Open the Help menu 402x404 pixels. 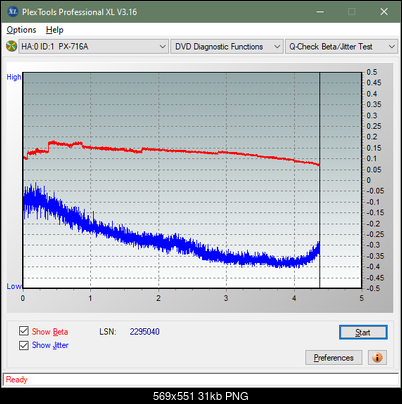click(55, 30)
